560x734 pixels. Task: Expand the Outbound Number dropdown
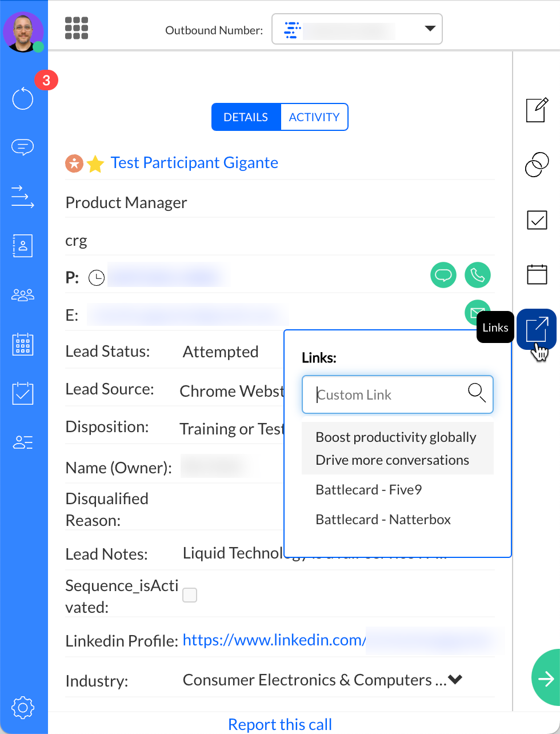[430, 29]
